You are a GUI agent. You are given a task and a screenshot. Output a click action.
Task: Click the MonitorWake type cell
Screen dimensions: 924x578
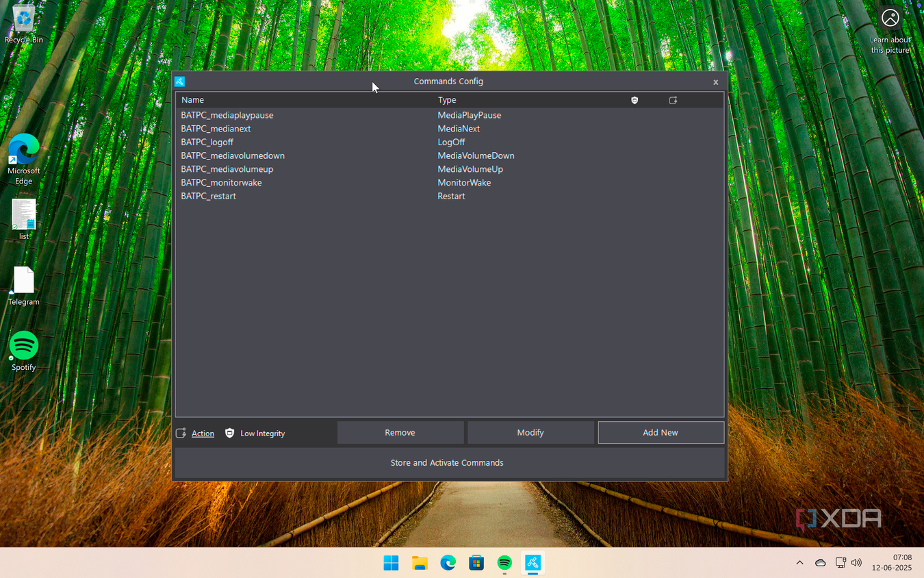pyautogui.click(x=464, y=183)
